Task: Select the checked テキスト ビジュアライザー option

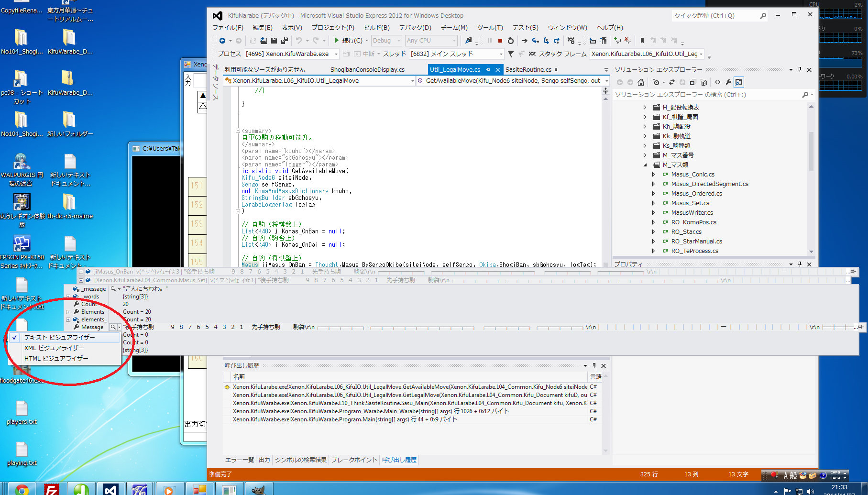Action: tap(59, 337)
